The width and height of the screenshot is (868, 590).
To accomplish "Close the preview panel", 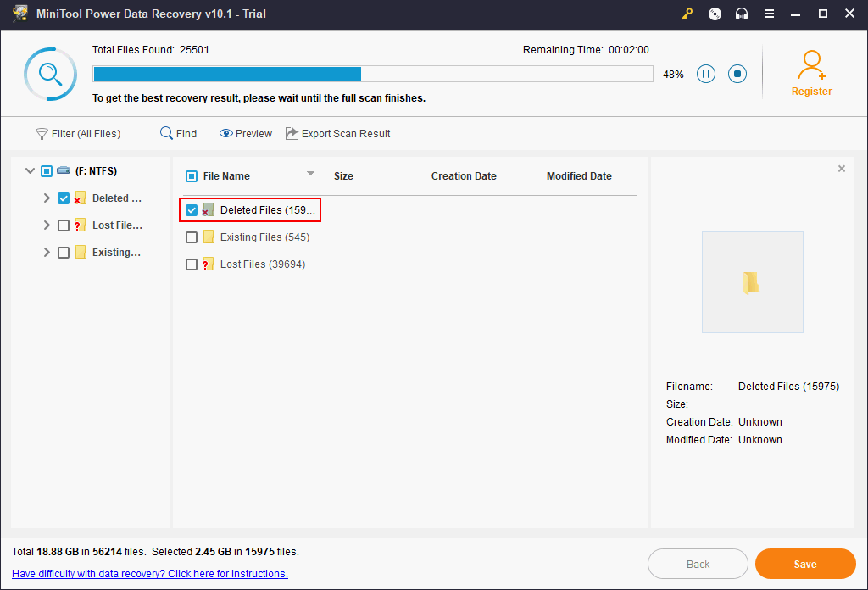I will point(842,169).
